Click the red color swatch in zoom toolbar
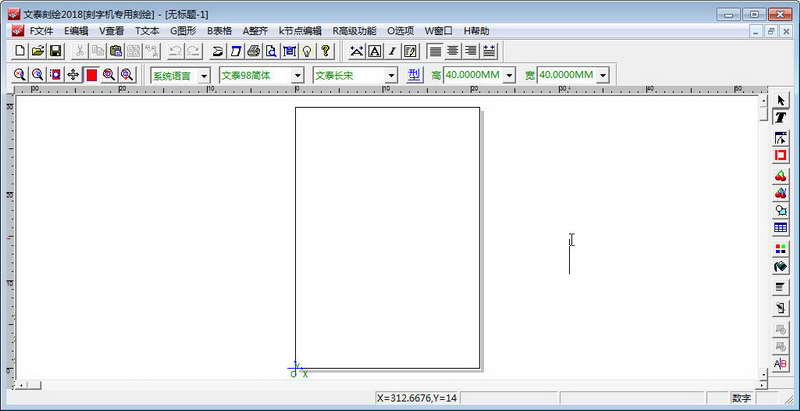 91,75
